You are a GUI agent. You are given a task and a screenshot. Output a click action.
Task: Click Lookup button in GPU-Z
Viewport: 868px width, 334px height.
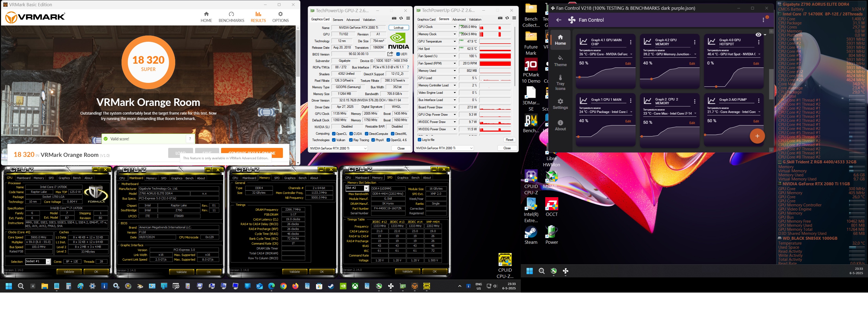click(399, 28)
